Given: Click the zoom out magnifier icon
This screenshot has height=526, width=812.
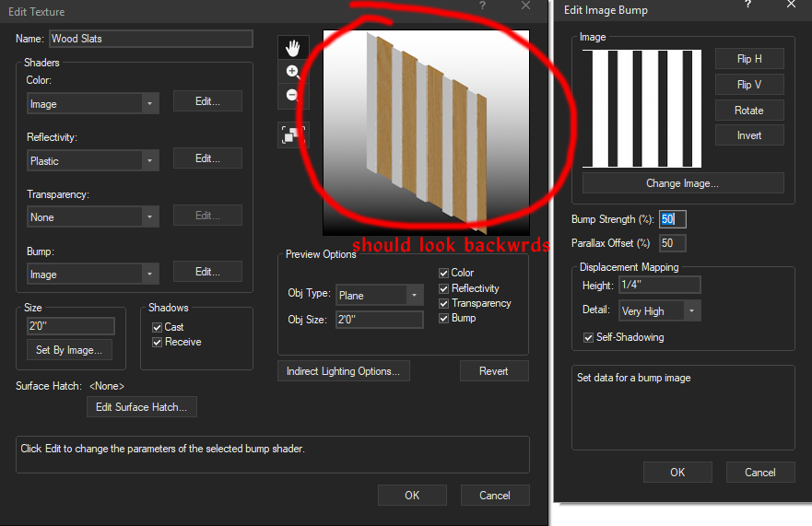Looking at the screenshot, I should coord(292,95).
